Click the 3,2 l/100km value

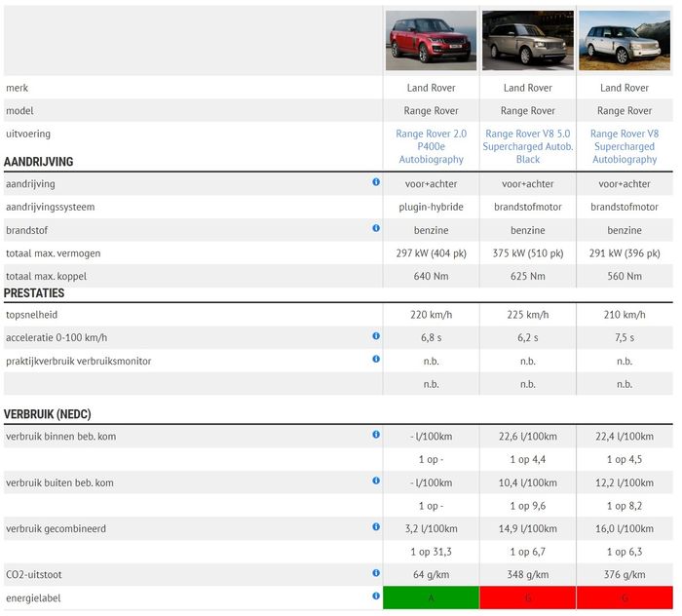431,529
